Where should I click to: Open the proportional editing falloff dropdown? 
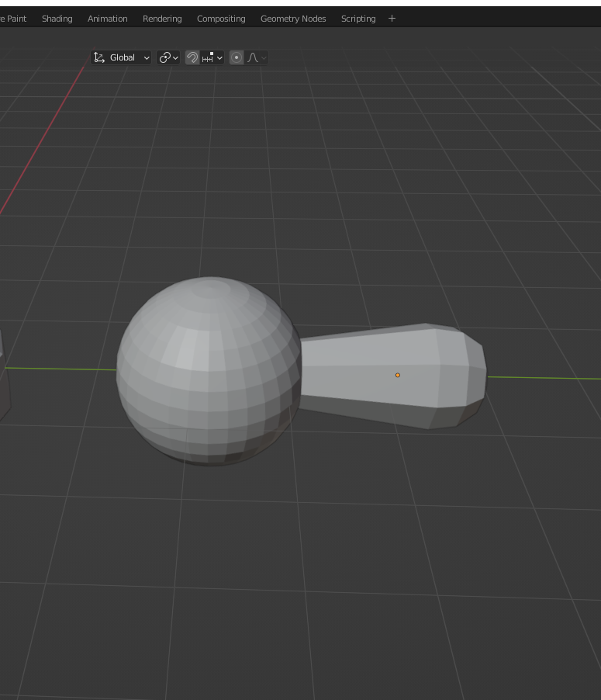click(x=257, y=57)
